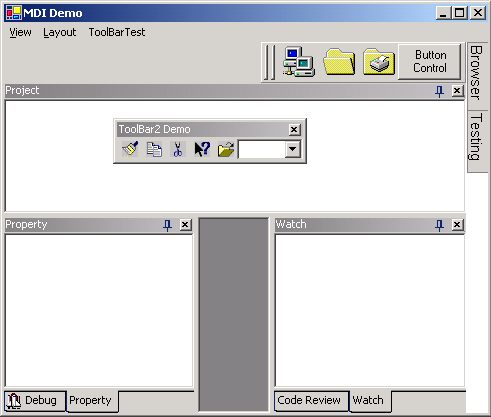Click the Button Control button
The image size is (491, 417).
coord(430,62)
